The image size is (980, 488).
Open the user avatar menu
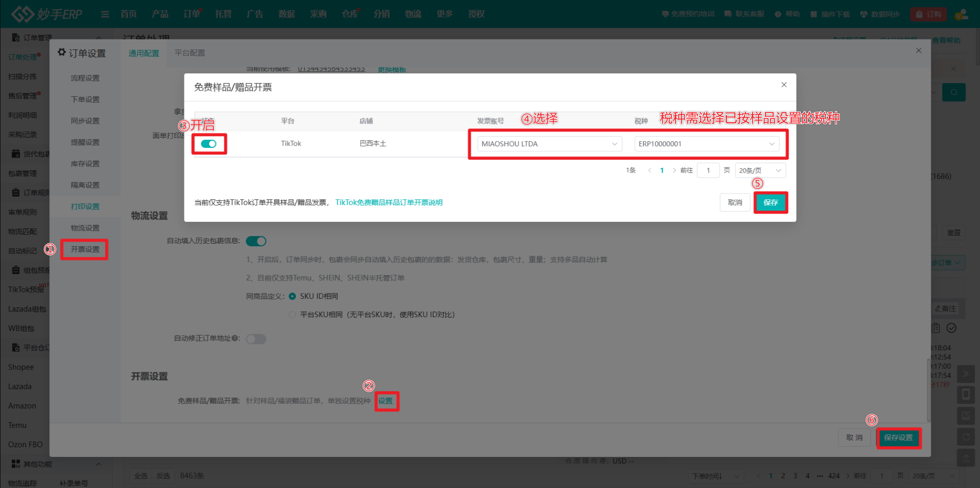[x=962, y=14]
